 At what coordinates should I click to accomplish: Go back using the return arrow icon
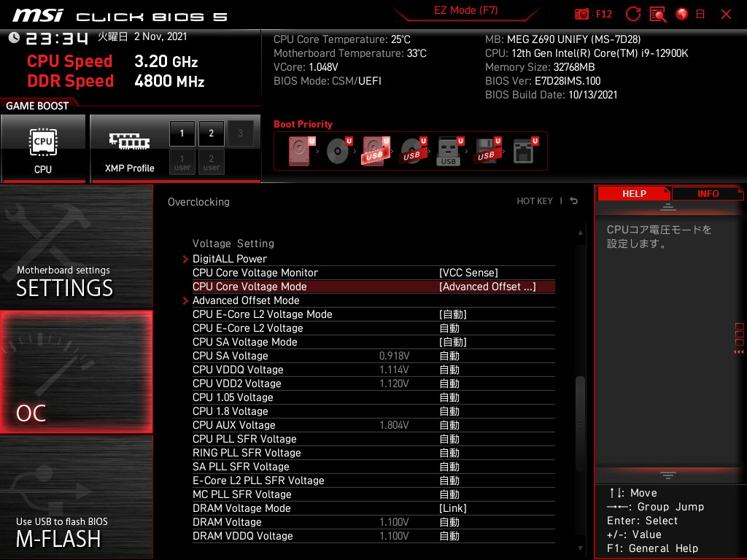574,201
